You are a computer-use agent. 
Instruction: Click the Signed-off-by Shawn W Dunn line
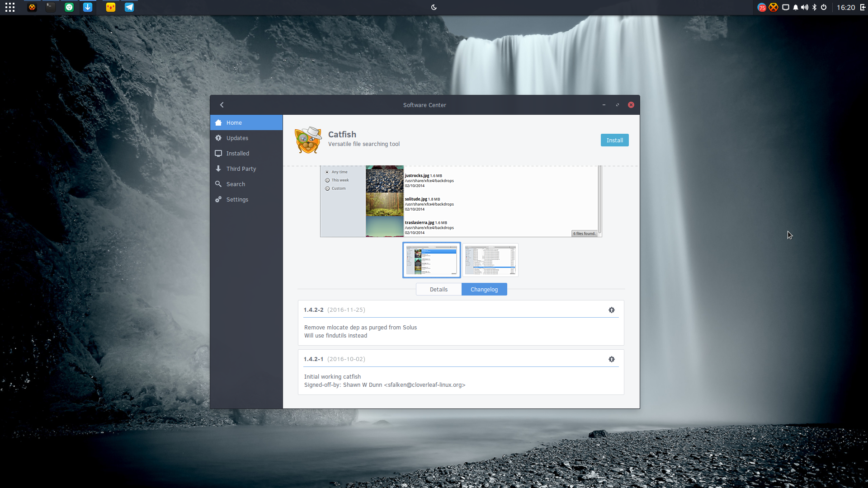[x=385, y=385]
